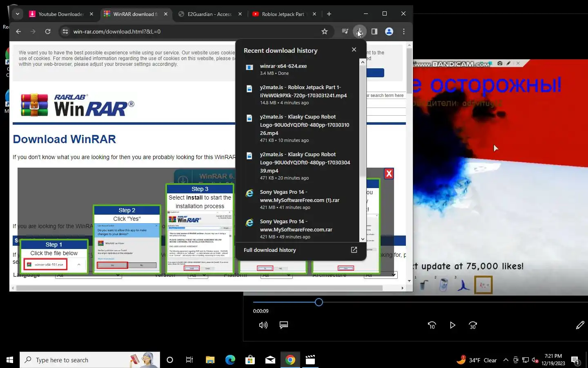
Task: Toggle captions icon in the video player
Action: click(284, 325)
